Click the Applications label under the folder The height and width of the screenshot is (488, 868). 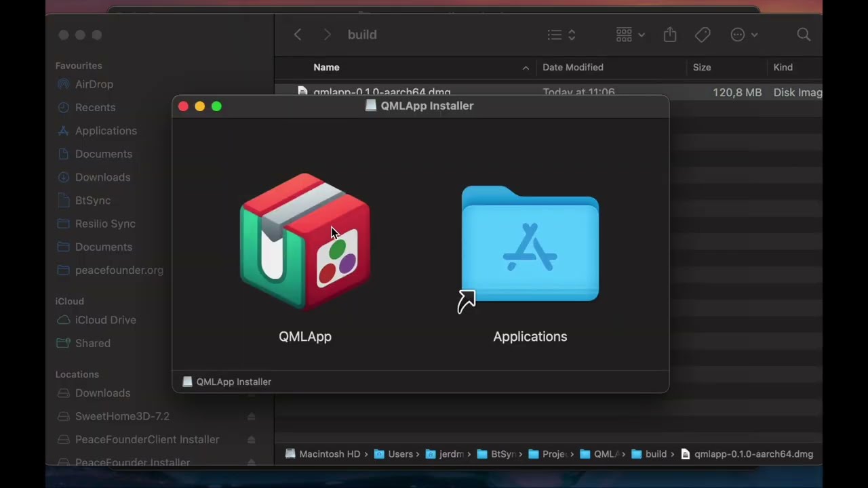tap(530, 336)
